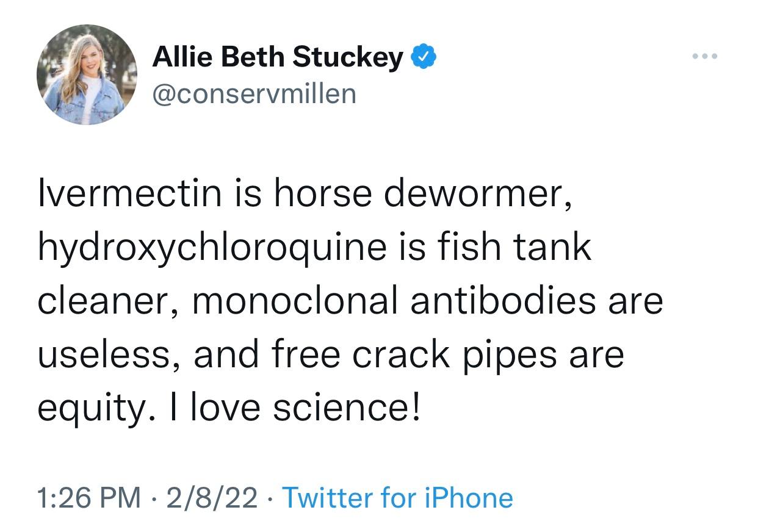
Task: Open Allie Beth Stuckey's profile photo
Action: coord(87,75)
